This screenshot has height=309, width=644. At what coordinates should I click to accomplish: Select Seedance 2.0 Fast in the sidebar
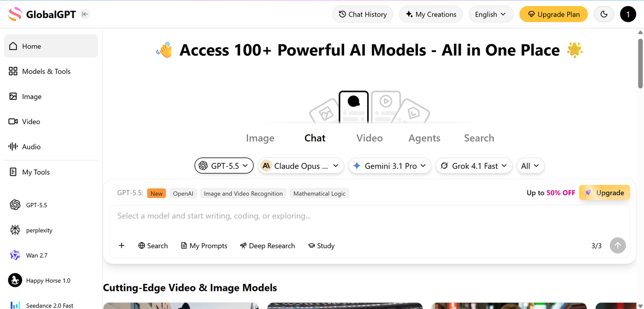point(51,305)
